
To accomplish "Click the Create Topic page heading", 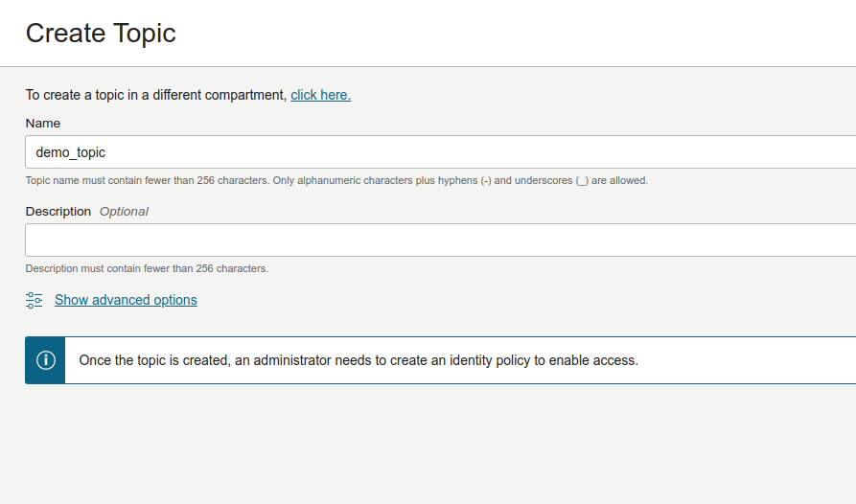I will pyautogui.click(x=101, y=33).
